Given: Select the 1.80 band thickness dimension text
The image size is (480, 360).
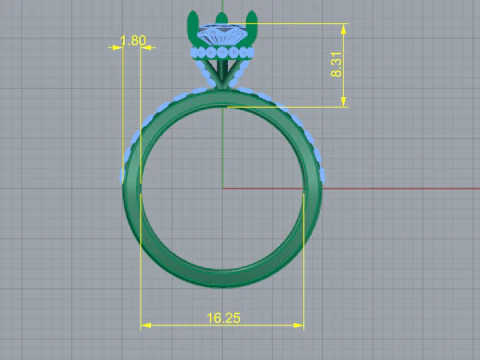Looking at the screenshot, I should [x=133, y=41].
